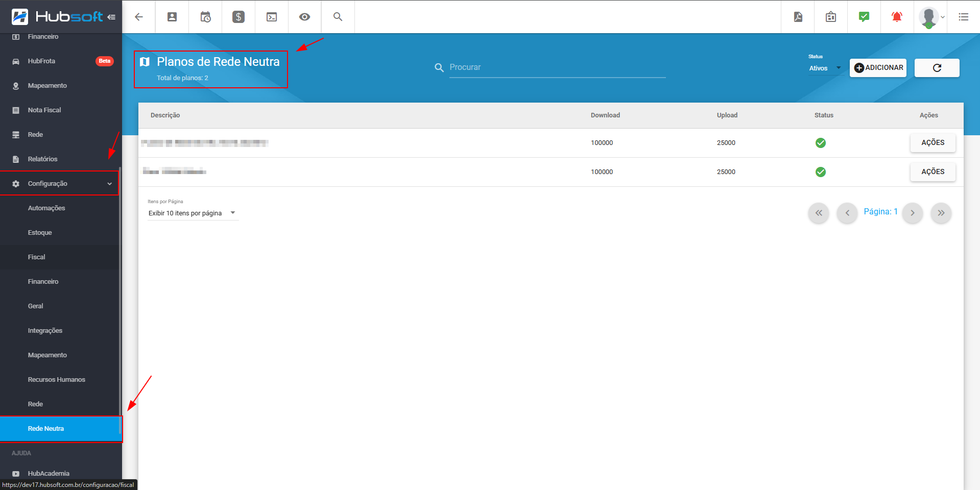Select Financeiro under Configuração
Screen dimensions: 980x490
click(60, 282)
